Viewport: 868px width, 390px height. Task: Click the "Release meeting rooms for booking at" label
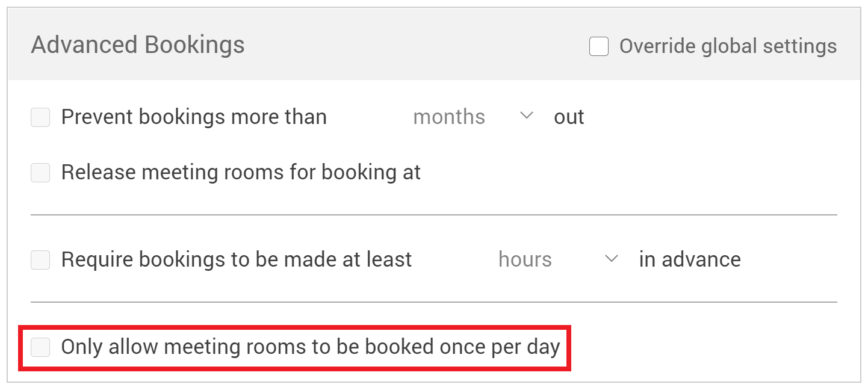pyautogui.click(x=241, y=173)
